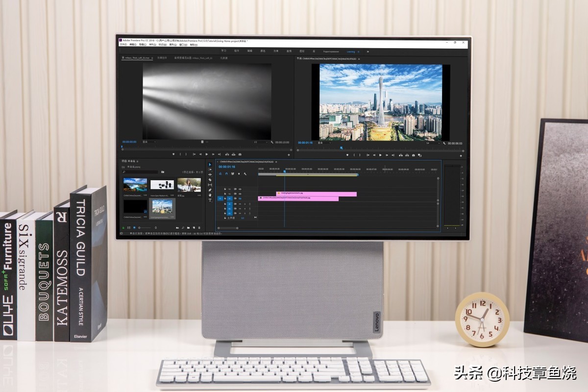The width and height of the screenshot is (588, 392).
Task: Click the Export Frame camera icon under Program monitor
Action: click(x=413, y=155)
